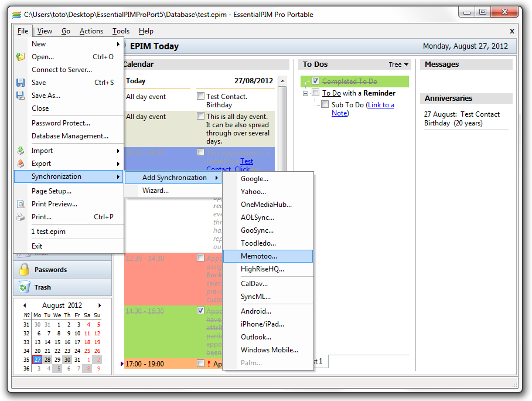Image resolution: width=532 pixels, height=401 pixels.
Task: Check the 'To Do with a Reminder' checkbox
Action: click(316, 93)
